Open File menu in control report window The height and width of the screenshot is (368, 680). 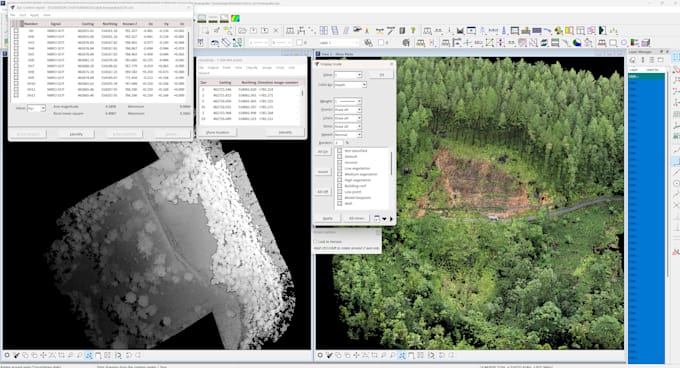click(13, 15)
